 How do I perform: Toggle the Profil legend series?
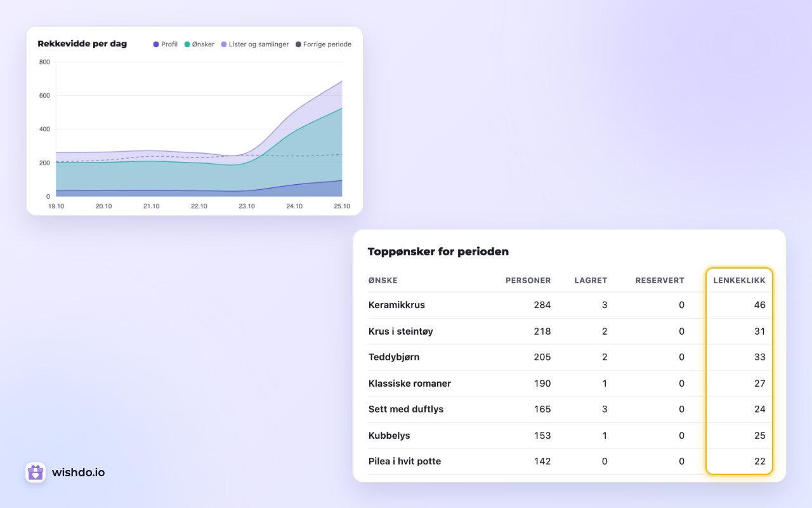[166, 44]
